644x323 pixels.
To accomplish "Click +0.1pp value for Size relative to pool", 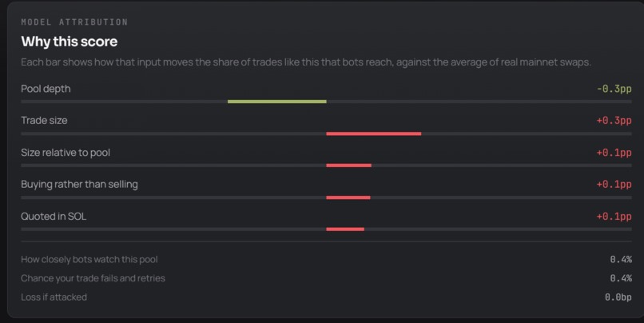I will coord(614,153).
